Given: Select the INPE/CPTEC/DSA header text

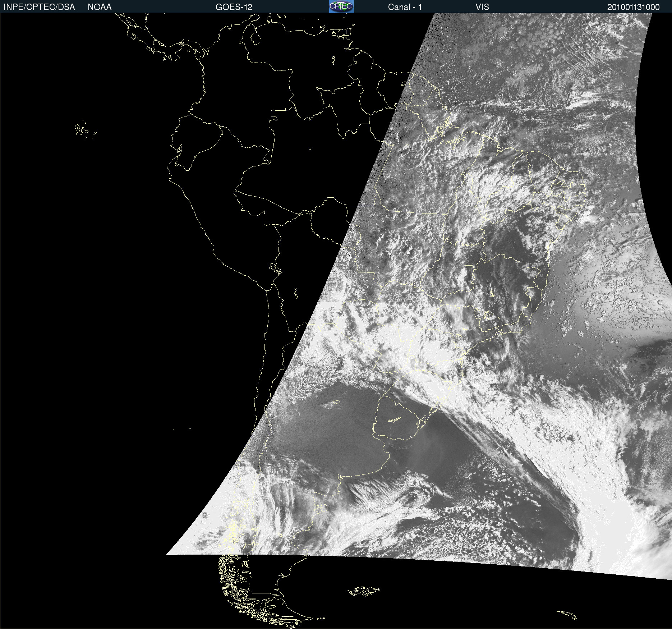Looking at the screenshot, I should (39, 7).
